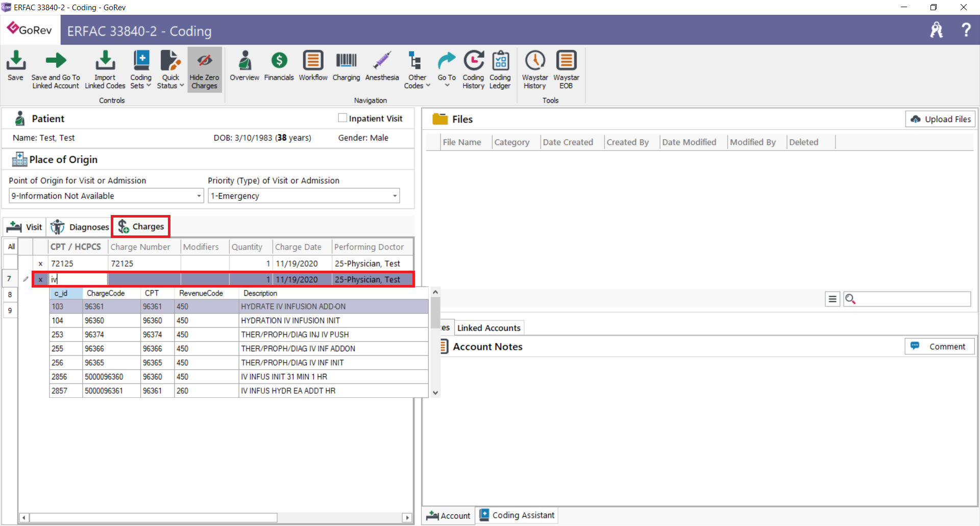980x526 pixels.
Task: Open the Coding Sets menu
Action: coord(141,70)
